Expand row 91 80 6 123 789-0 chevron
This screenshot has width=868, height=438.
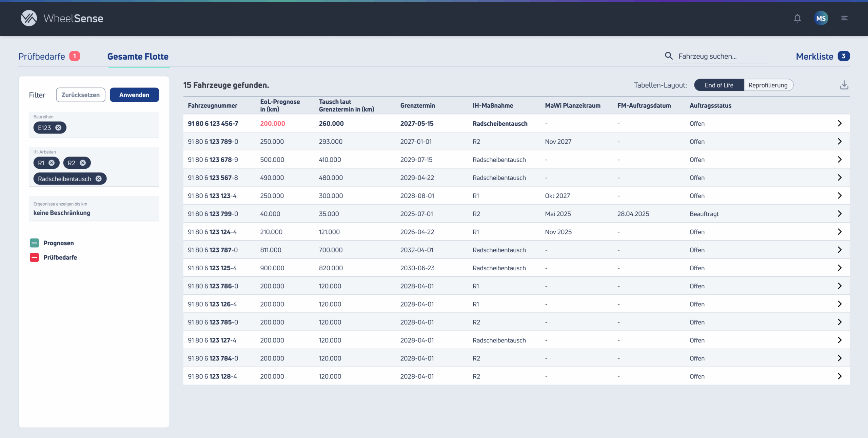coord(840,141)
